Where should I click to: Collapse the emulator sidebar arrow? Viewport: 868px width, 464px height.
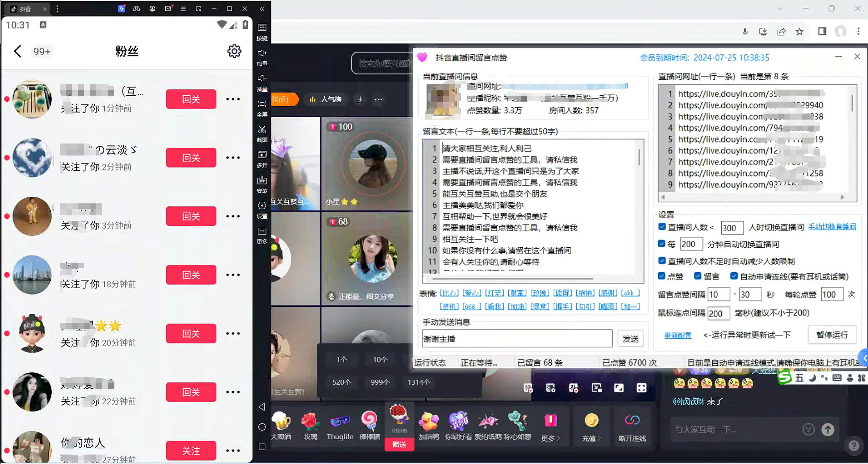pos(262,8)
